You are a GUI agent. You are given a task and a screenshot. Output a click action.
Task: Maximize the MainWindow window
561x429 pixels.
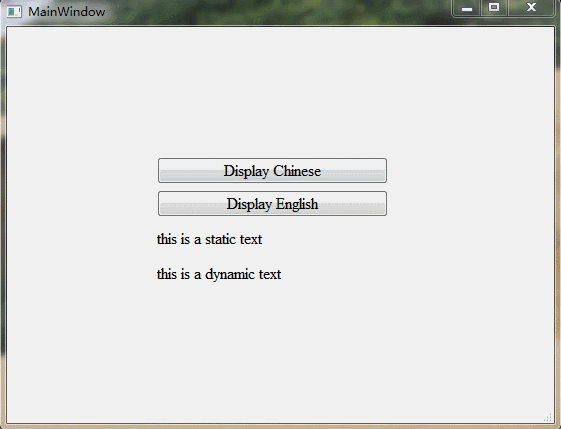point(494,8)
